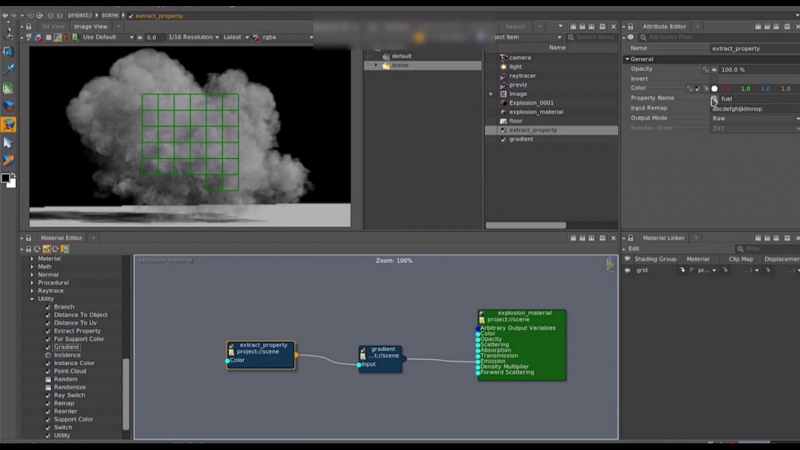
Task: Select the Attribute Editor tab
Action: (x=664, y=27)
